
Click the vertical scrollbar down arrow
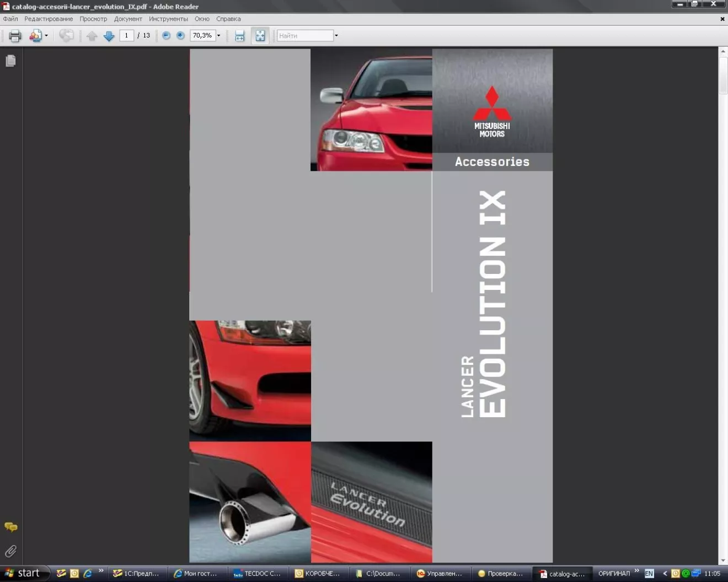pyautogui.click(x=723, y=560)
